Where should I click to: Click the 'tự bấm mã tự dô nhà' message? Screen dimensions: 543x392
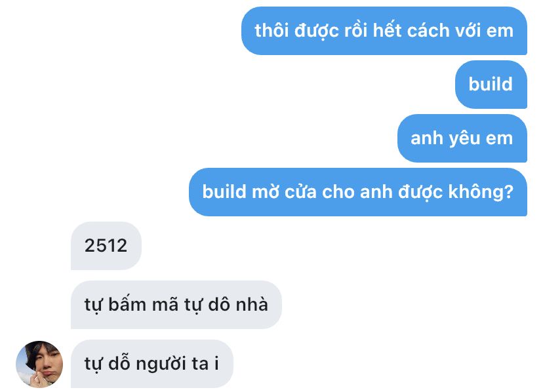click(x=176, y=305)
